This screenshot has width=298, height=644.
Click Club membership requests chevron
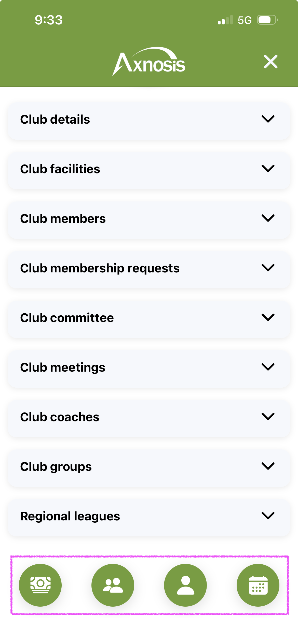pyautogui.click(x=268, y=268)
